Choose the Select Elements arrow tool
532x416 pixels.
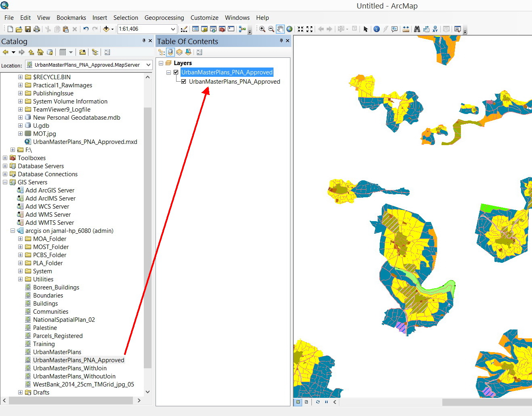click(x=366, y=29)
